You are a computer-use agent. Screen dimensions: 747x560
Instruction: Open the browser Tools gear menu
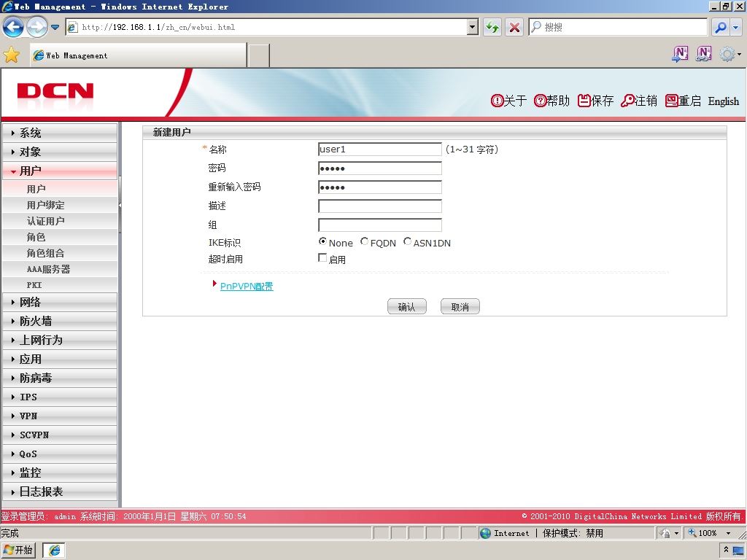(729, 54)
